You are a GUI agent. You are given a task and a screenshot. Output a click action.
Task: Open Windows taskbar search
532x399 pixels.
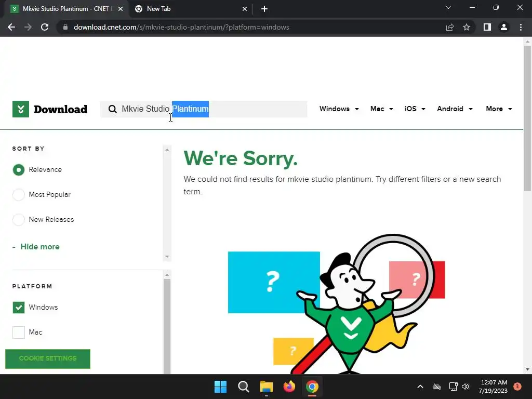point(243,387)
